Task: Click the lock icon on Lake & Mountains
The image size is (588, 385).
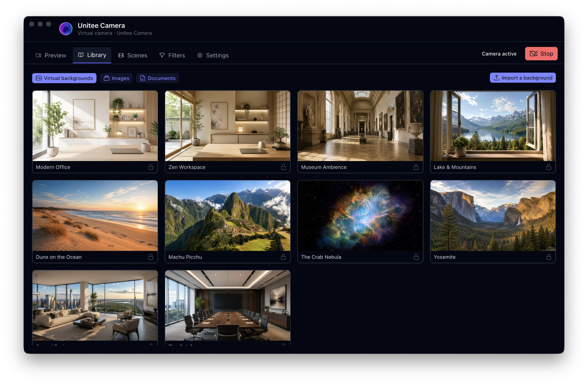Action: point(549,167)
